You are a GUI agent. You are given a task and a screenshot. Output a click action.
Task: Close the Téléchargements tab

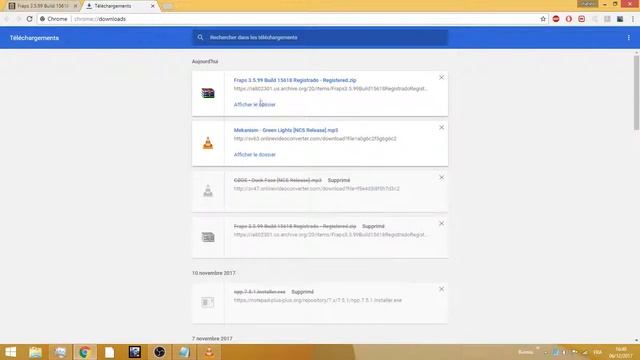(x=152, y=6)
